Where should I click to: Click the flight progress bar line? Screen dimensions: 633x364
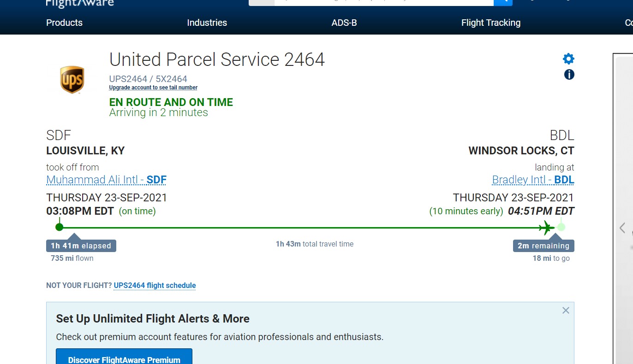pos(300,227)
